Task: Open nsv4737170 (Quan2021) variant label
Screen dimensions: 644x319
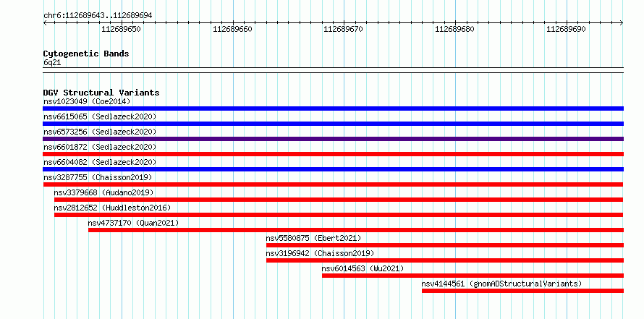Action: [x=133, y=223]
